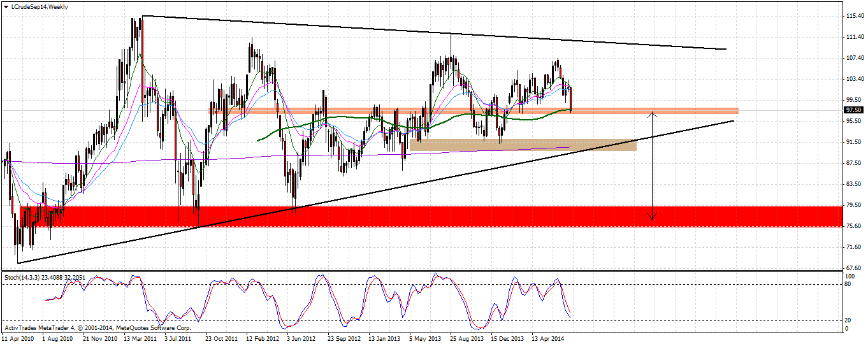Click the 5 May 2013 date label
Screen dimensions: 868x344
click(425, 338)
